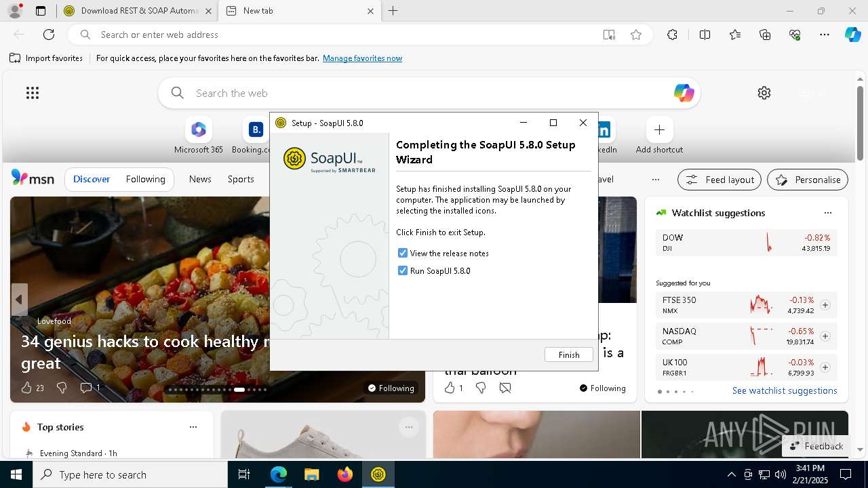Add NASDAQ to watchlist
Viewport: 868px width, 488px height.
click(x=825, y=336)
